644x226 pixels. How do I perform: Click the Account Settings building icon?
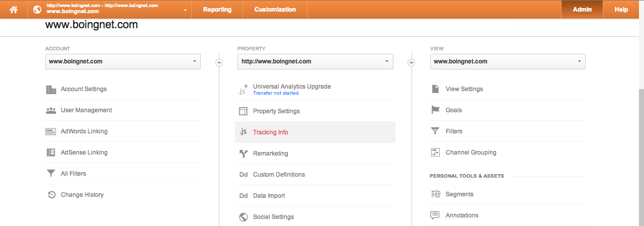(51, 89)
